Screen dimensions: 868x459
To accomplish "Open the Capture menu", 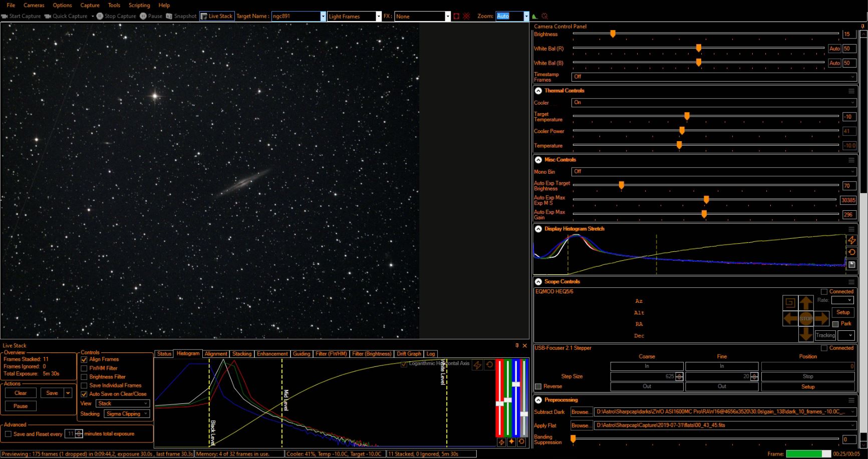I will click(90, 5).
